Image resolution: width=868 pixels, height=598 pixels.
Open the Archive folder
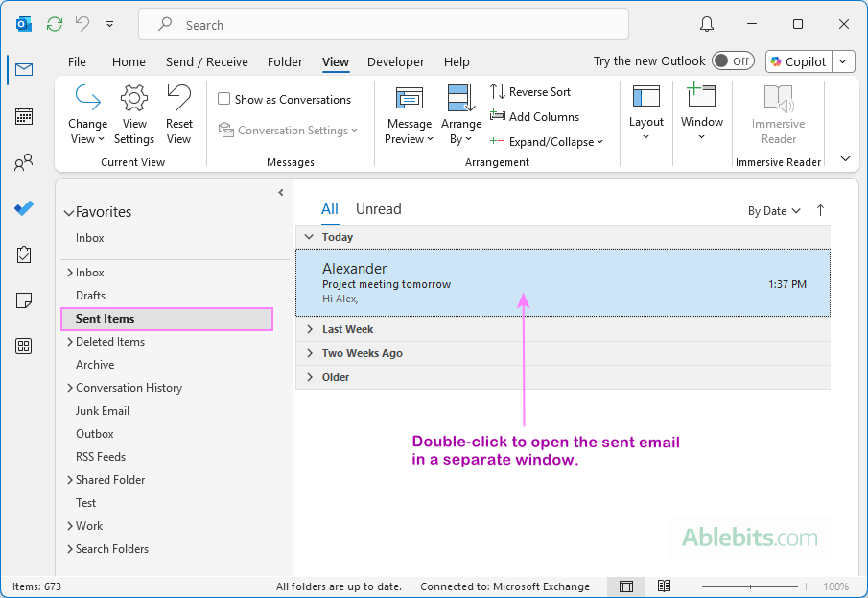pos(95,365)
